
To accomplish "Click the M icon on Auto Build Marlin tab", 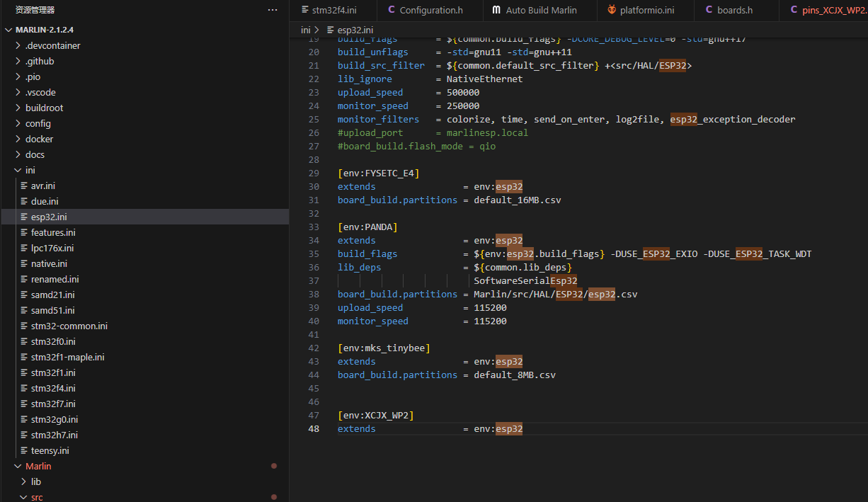I will tap(496, 10).
